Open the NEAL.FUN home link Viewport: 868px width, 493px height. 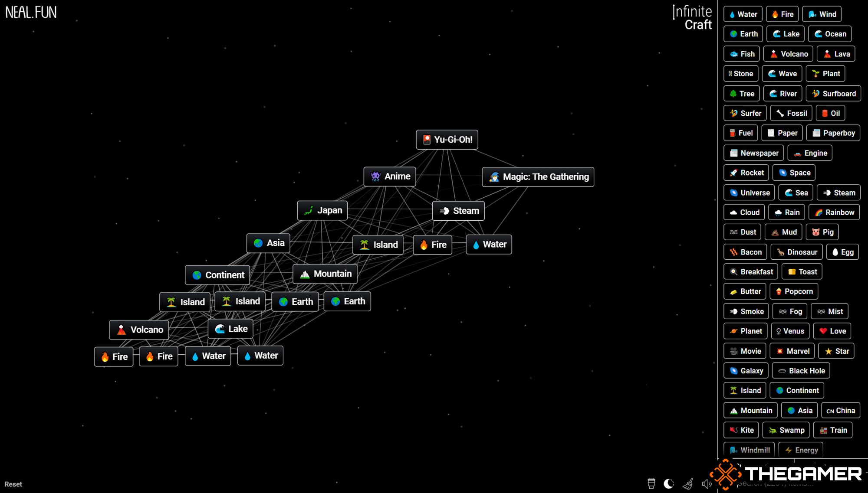click(x=31, y=13)
